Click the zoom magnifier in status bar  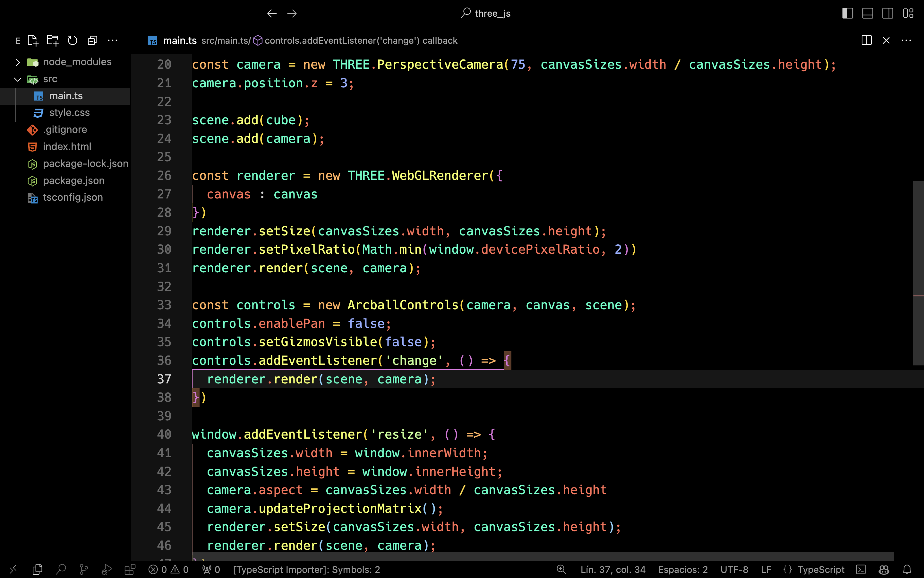point(561,570)
